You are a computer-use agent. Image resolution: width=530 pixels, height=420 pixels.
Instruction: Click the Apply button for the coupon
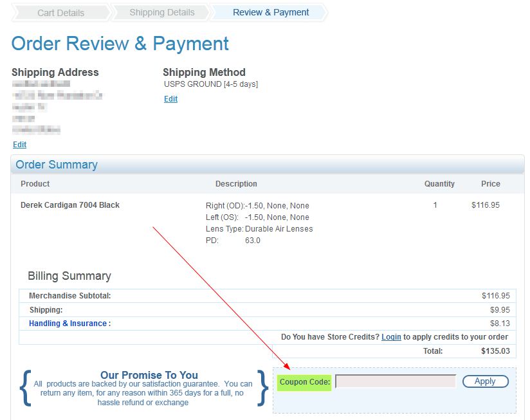[485, 381]
